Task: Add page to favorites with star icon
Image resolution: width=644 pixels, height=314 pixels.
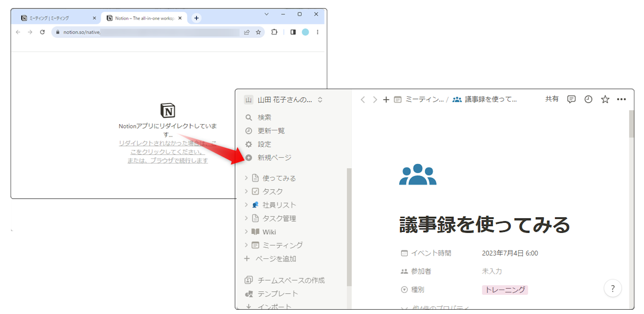Action: [605, 99]
